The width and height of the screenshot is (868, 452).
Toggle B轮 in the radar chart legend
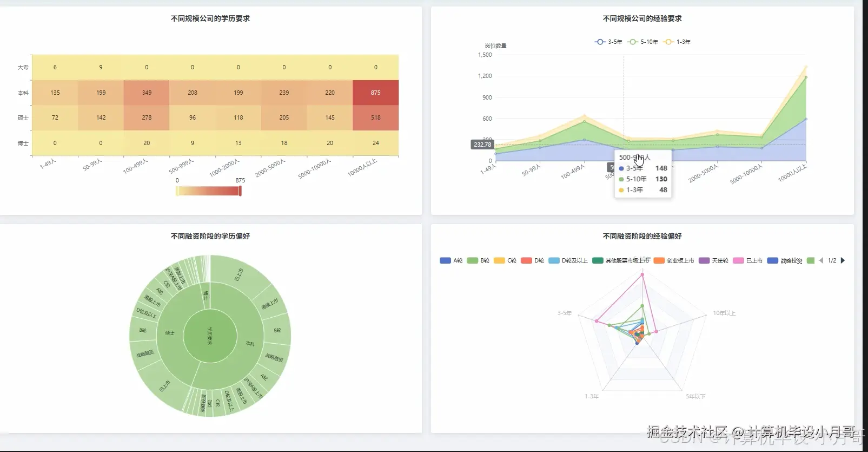click(x=478, y=260)
